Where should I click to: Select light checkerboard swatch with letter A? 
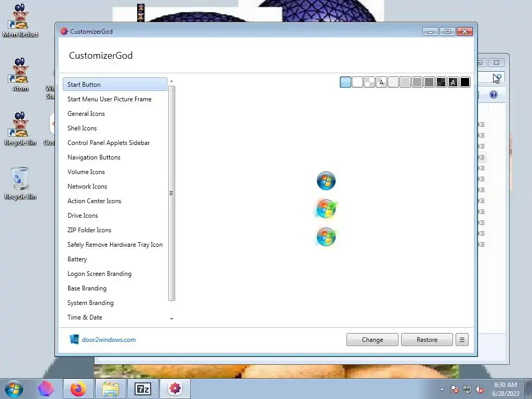(381, 82)
